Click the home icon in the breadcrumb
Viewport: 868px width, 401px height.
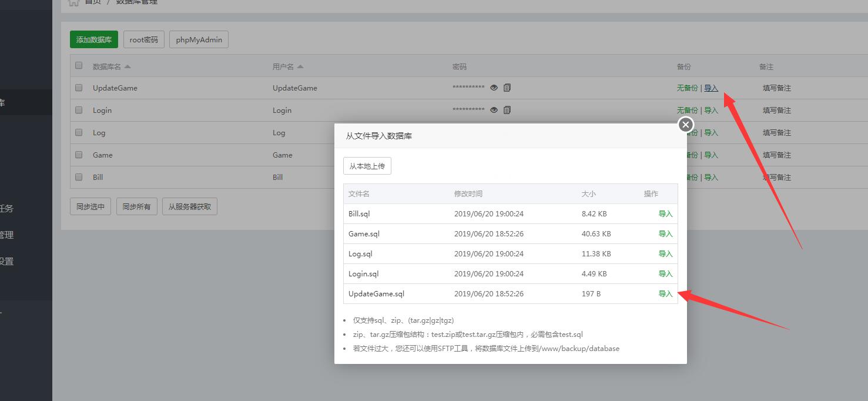(x=73, y=2)
